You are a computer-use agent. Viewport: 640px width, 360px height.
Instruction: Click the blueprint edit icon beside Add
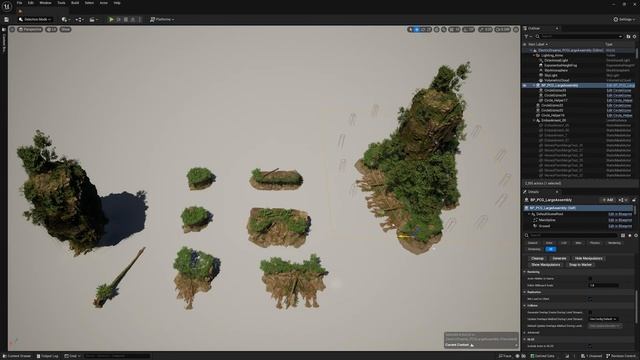tap(622, 200)
